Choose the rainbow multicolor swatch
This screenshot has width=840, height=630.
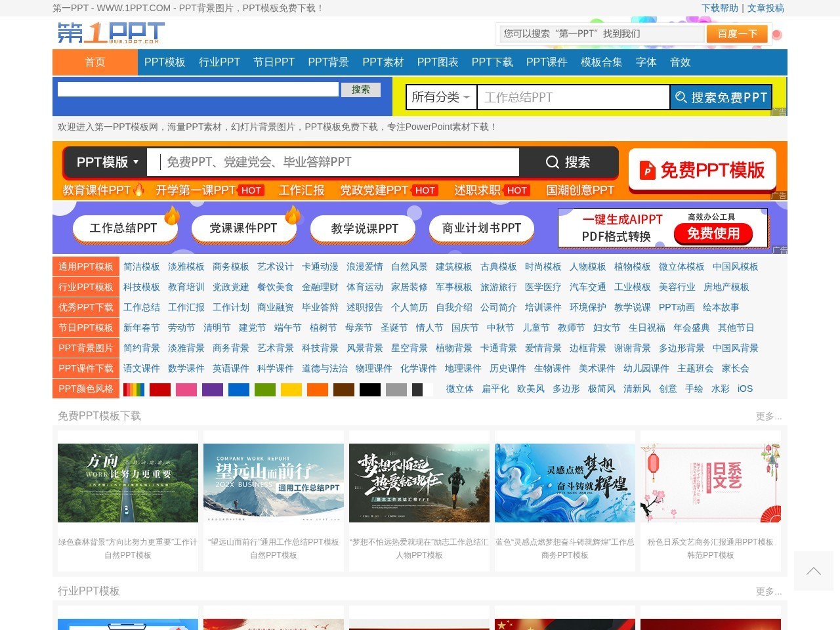(134, 389)
